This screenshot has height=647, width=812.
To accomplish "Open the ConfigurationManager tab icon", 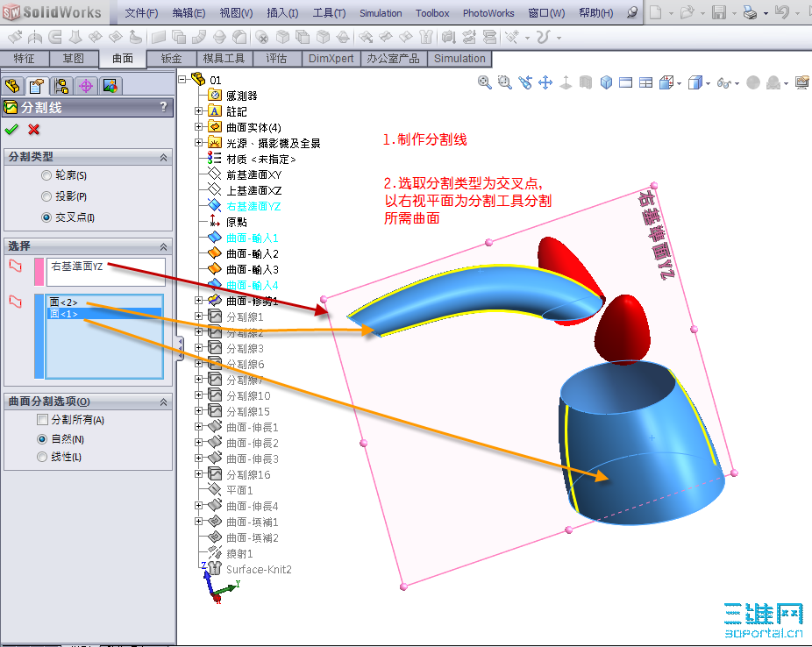I will (61, 85).
